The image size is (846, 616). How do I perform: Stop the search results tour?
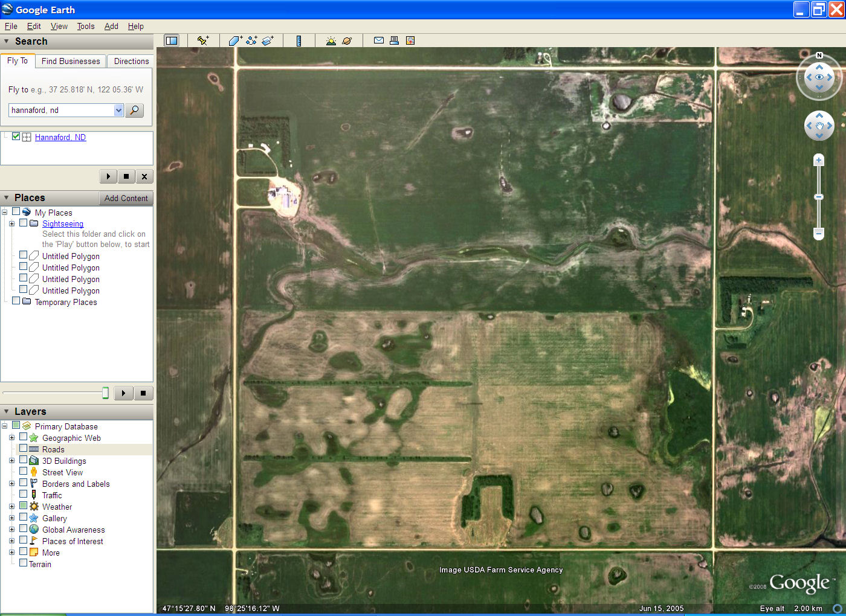coord(126,176)
